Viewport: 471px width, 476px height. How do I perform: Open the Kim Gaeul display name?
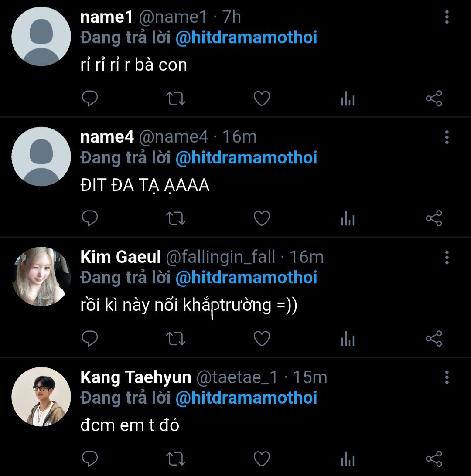point(121,257)
